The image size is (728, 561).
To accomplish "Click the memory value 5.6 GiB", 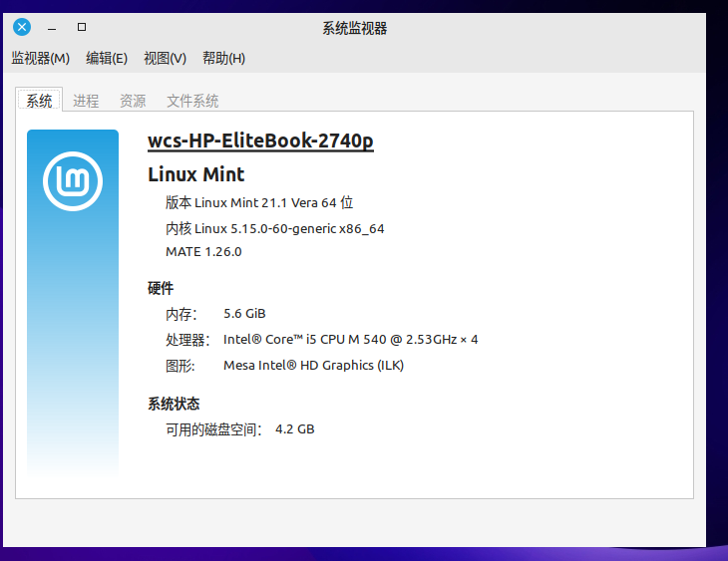I will tap(244, 314).
